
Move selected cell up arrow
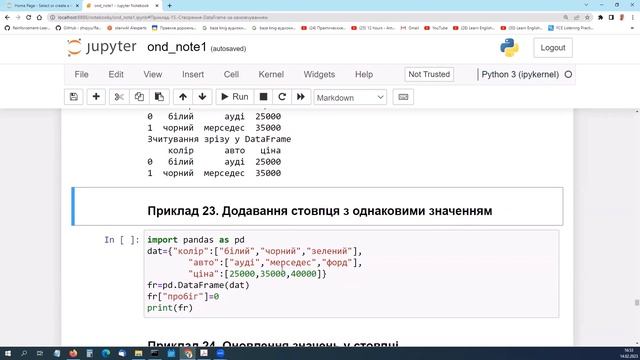(183, 97)
